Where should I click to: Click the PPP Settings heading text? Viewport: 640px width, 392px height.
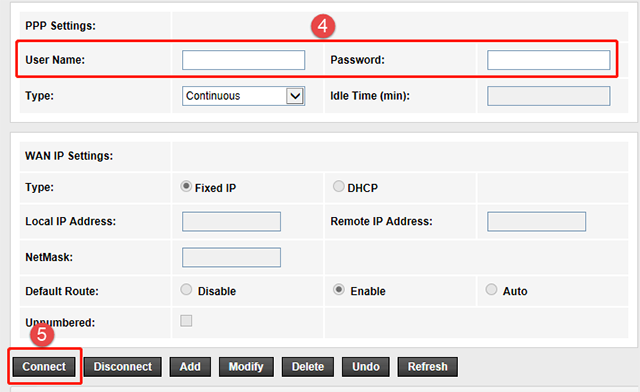click(x=60, y=26)
